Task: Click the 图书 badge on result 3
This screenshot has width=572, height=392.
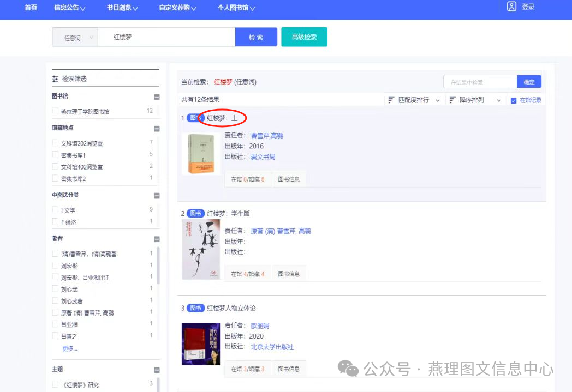Action: tap(195, 308)
